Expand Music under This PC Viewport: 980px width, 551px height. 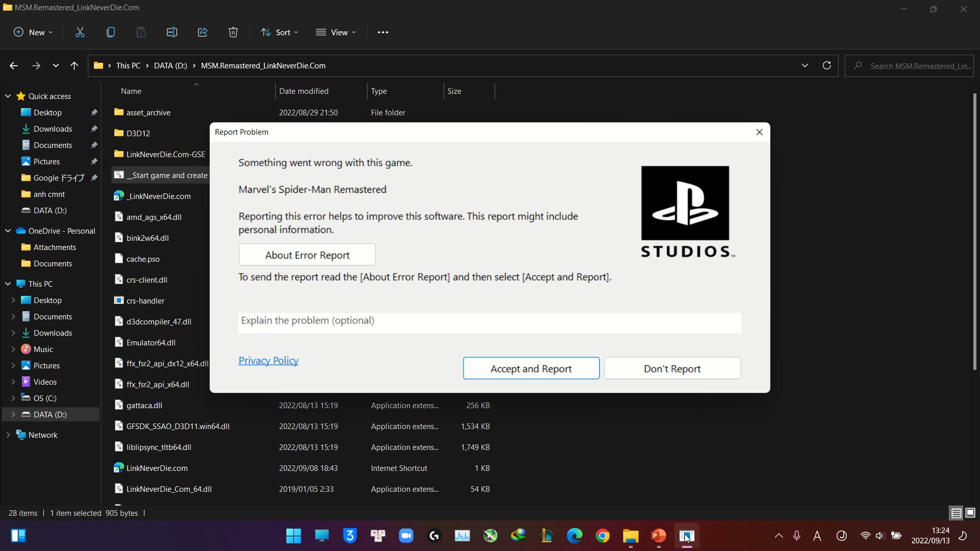pyautogui.click(x=13, y=349)
